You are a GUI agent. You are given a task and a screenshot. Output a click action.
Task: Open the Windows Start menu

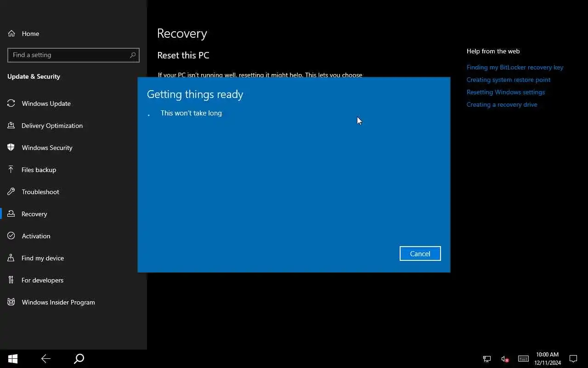[13, 359]
